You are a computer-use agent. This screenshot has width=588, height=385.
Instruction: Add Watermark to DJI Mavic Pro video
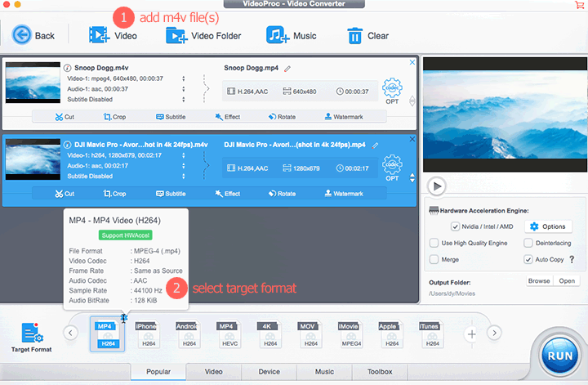coord(344,194)
